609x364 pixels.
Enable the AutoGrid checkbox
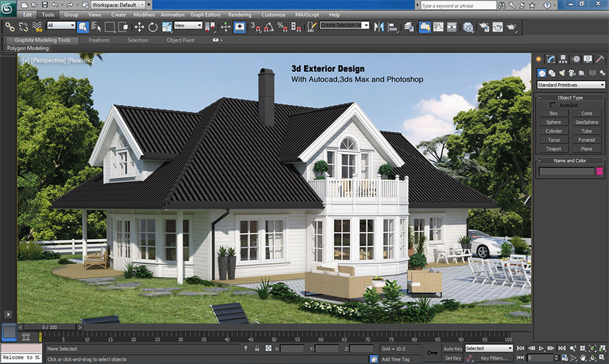pyautogui.click(x=553, y=105)
